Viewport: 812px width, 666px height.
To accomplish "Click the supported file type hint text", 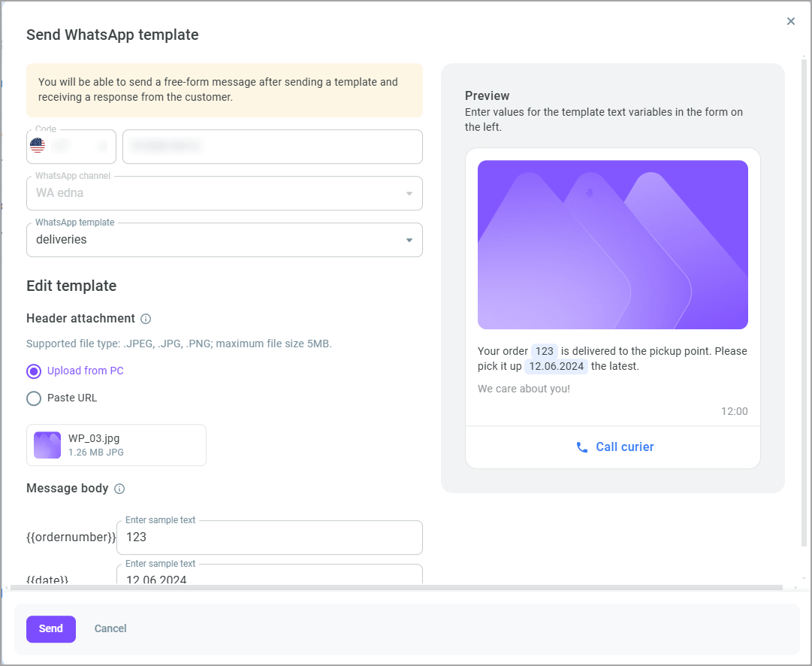I will click(180, 344).
